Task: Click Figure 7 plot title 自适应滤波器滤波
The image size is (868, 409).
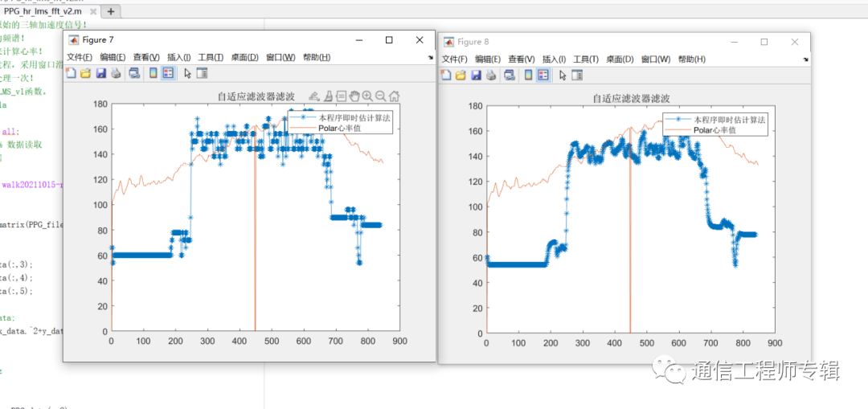Action: pyautogui.click(x=256, y=97)
